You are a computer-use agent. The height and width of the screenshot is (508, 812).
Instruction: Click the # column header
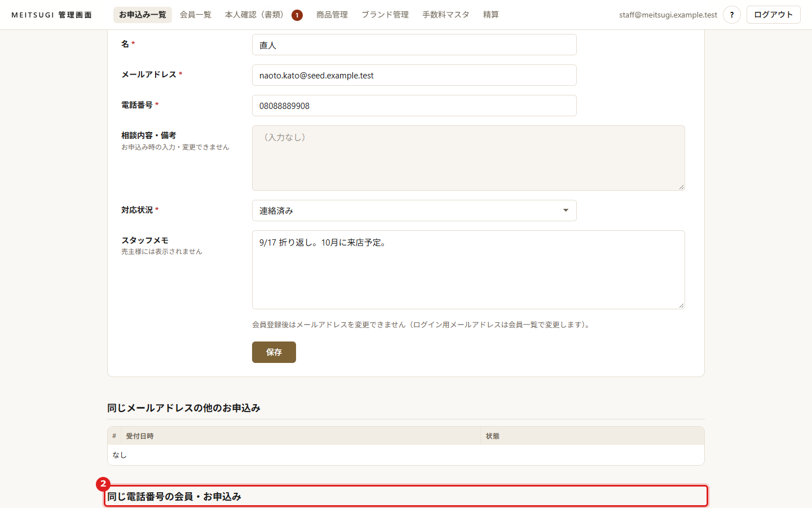coord(114,436)
